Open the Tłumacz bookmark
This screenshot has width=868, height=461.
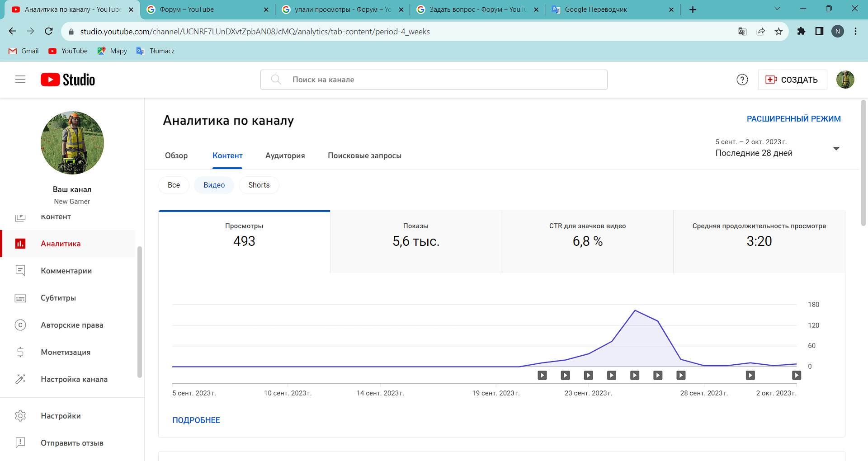[156, 51]
